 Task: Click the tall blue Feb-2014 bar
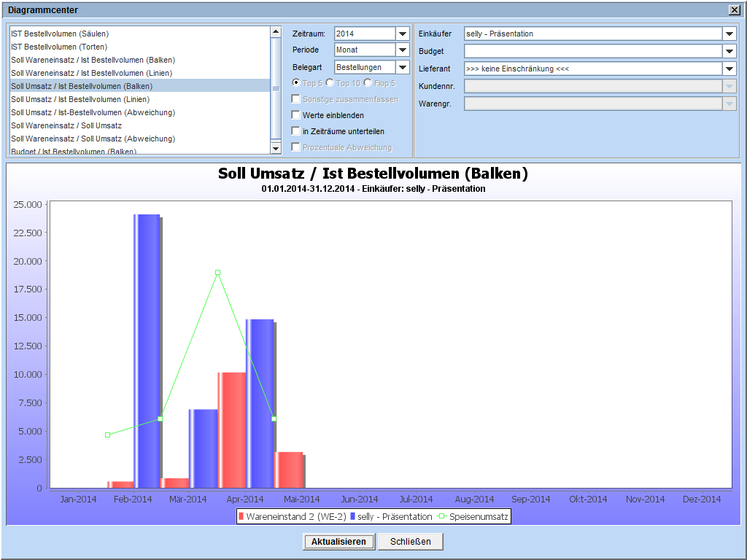[147, 350]
